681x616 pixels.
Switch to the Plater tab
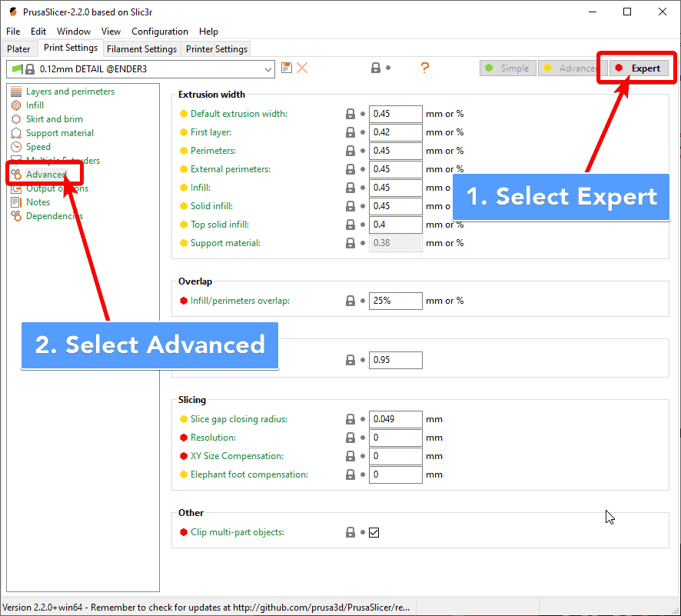[18, 49]
